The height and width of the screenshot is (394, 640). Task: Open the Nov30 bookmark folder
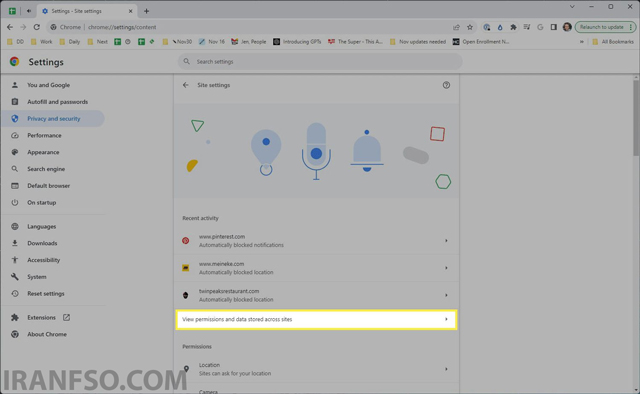(x=177, y=42)
